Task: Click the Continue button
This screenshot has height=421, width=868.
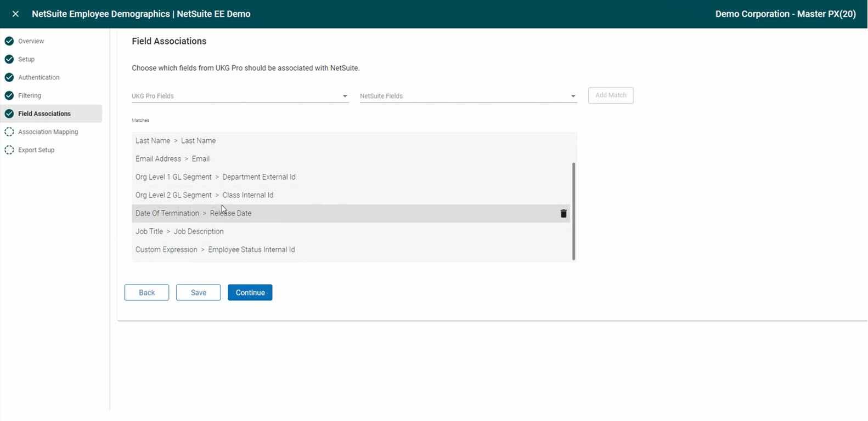Action: [250, 293]
